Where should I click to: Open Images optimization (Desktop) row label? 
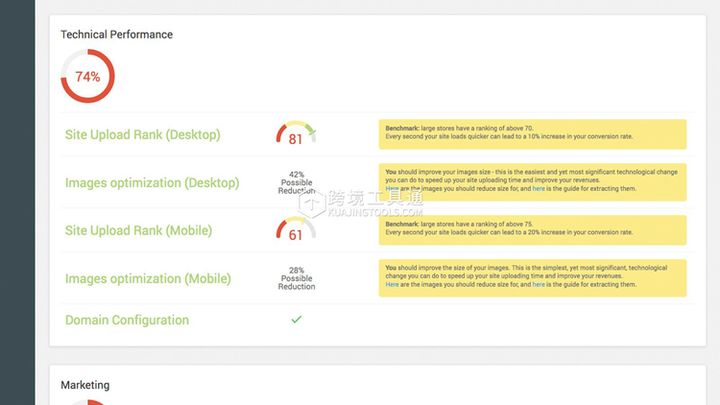(x=152, y=183)
